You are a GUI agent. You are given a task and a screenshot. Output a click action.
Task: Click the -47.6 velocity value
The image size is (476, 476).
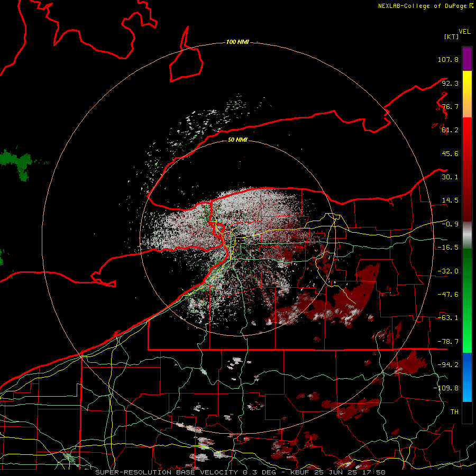448,295
